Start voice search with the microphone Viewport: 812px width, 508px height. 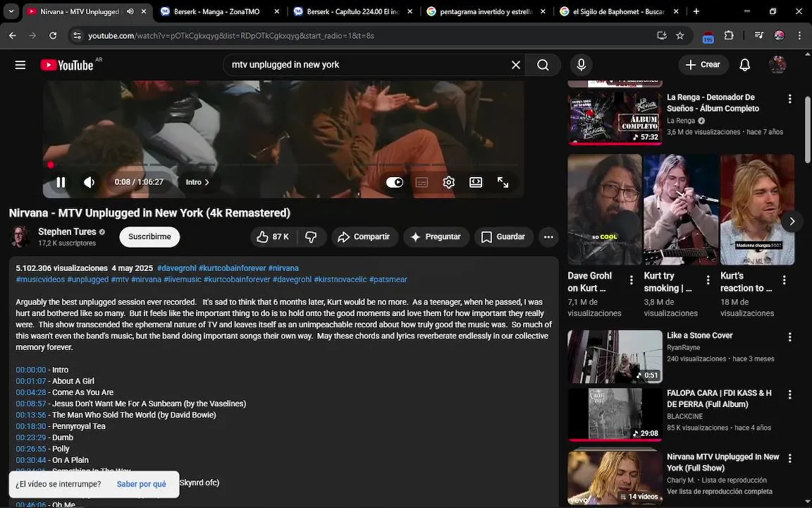(x=581, y=65)
